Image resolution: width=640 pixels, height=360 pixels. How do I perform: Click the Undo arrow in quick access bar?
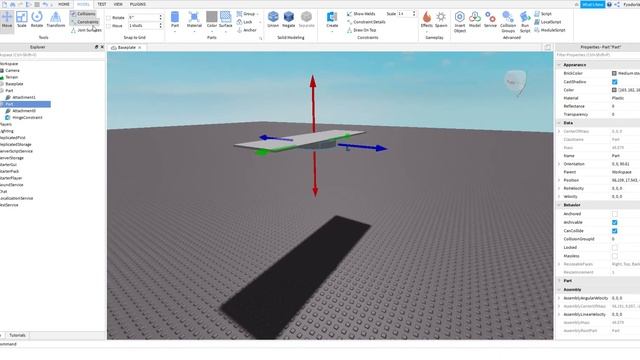coord(45,4)
